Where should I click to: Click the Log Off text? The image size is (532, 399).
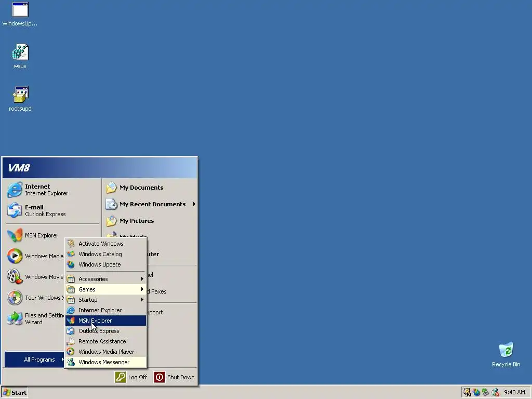pyautogui.click(x=137, y=377)
